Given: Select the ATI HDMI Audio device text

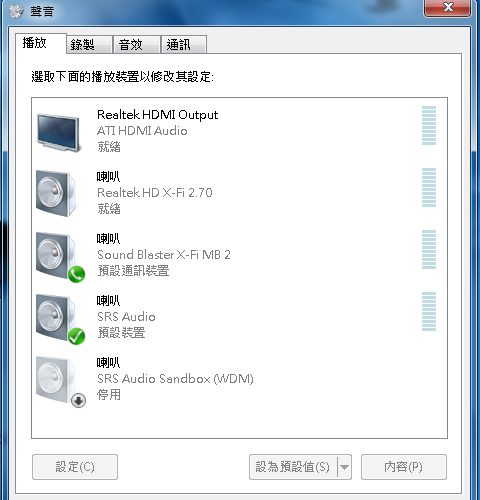Looking at the screenshot, I should coord(142,131).
